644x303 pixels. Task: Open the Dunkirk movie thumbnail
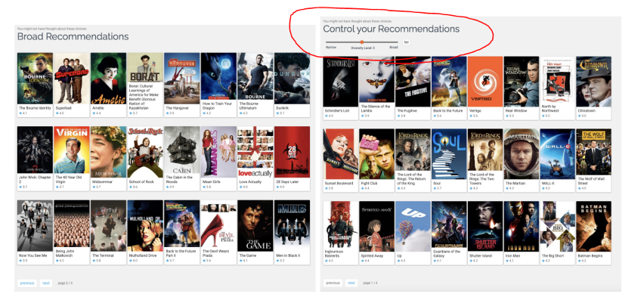click(292, 77)
